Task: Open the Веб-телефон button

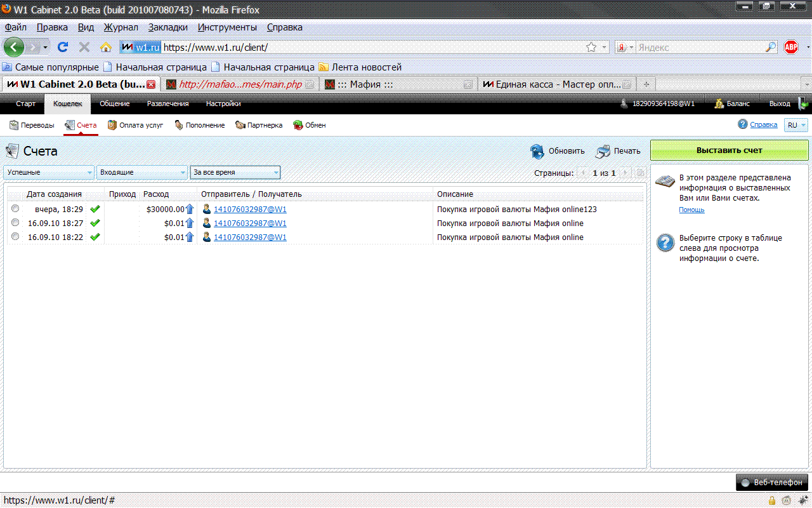Action: click(x=772, y=482)
